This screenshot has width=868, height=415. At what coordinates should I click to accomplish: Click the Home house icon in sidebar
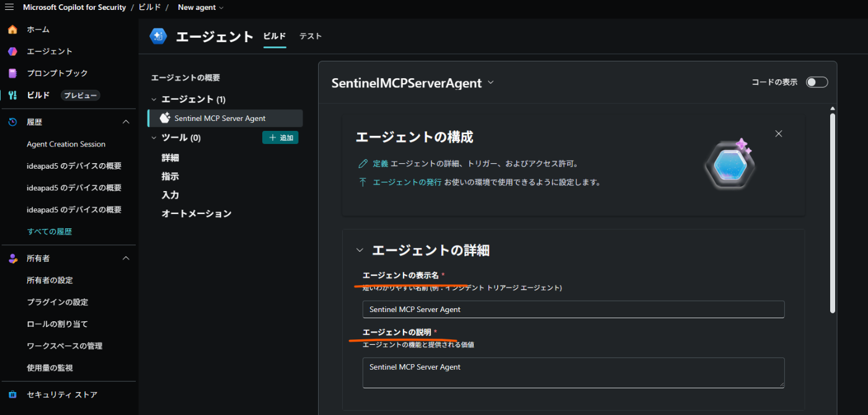[12, 30]
